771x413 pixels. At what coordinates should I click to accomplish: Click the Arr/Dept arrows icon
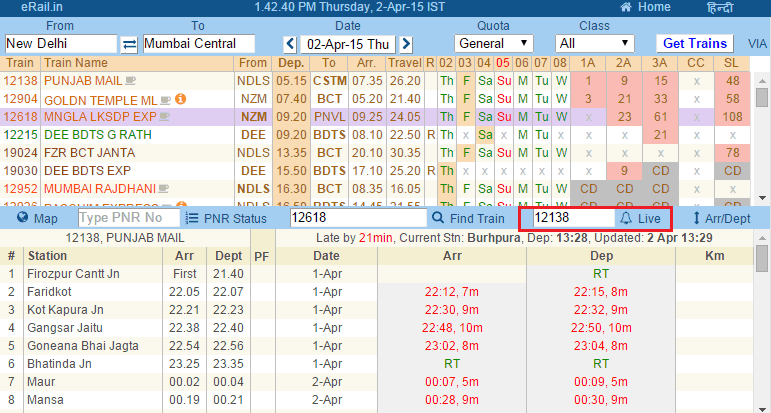point(696,218)
